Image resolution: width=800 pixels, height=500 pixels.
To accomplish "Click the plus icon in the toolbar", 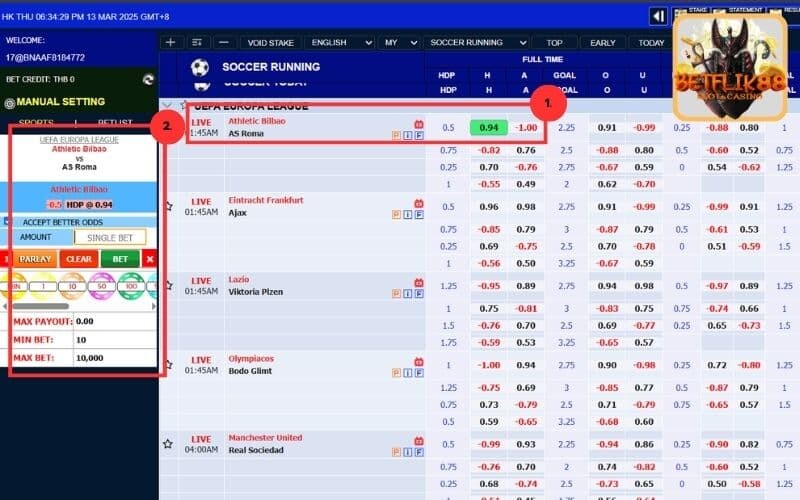I will click(x=170, y=42).
